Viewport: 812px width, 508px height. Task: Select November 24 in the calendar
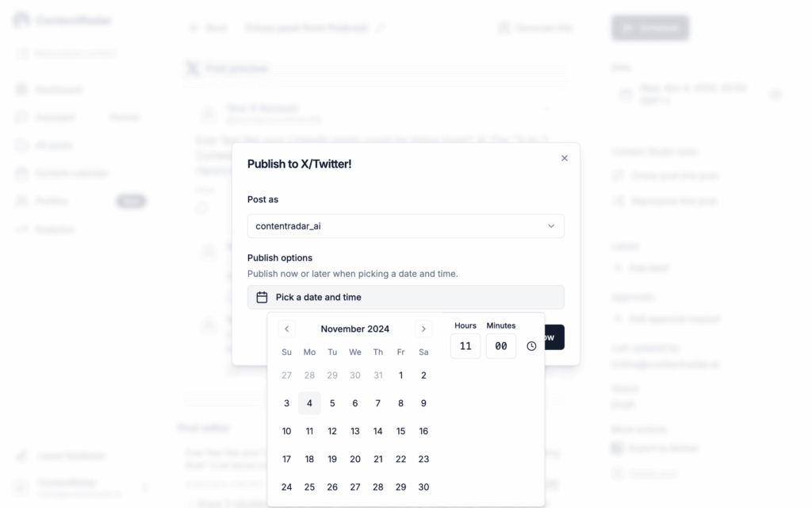point(287,487)
